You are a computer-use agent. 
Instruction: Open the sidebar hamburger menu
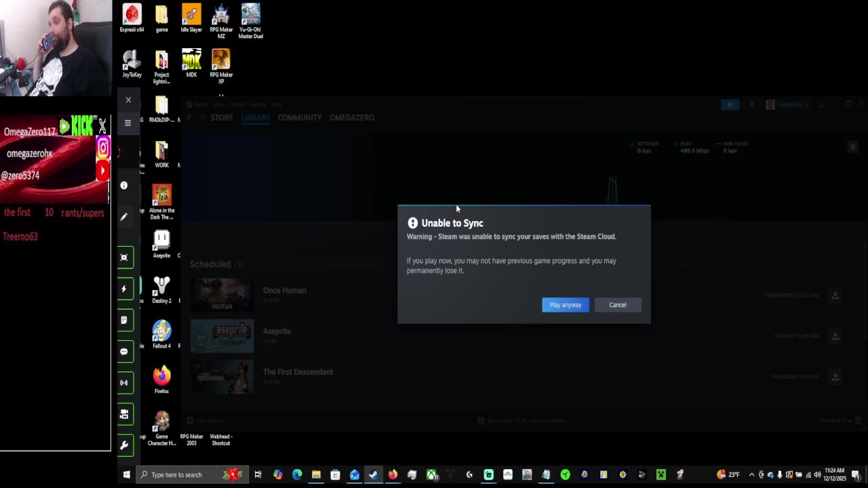point(127,123)
